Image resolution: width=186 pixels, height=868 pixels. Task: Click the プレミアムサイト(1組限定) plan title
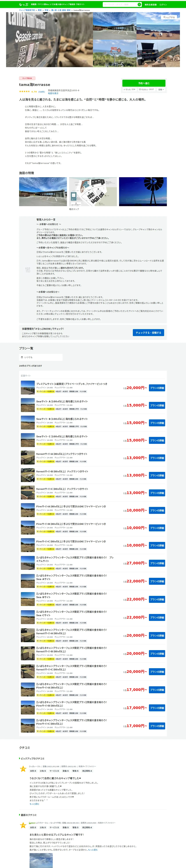coord(72,384)
